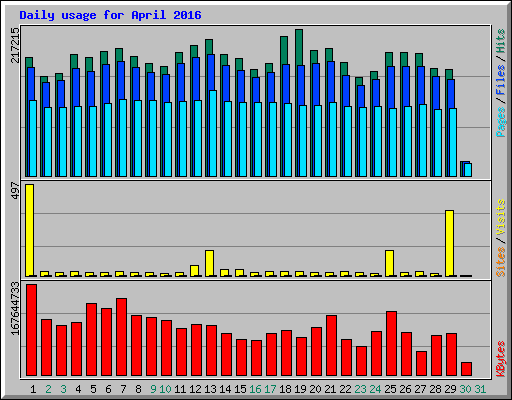512x400 pixels.
Task: Click day 31 on the date axis
Action: pos(480,389)
